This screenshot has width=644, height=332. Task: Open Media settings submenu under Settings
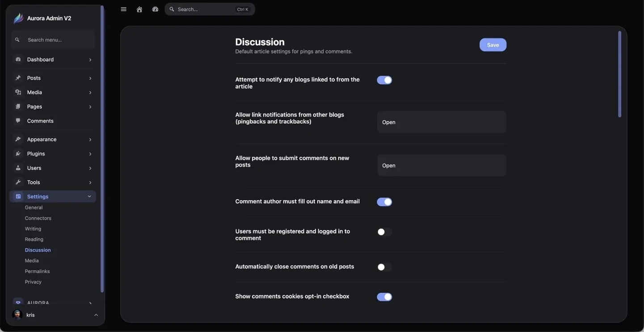32,261
